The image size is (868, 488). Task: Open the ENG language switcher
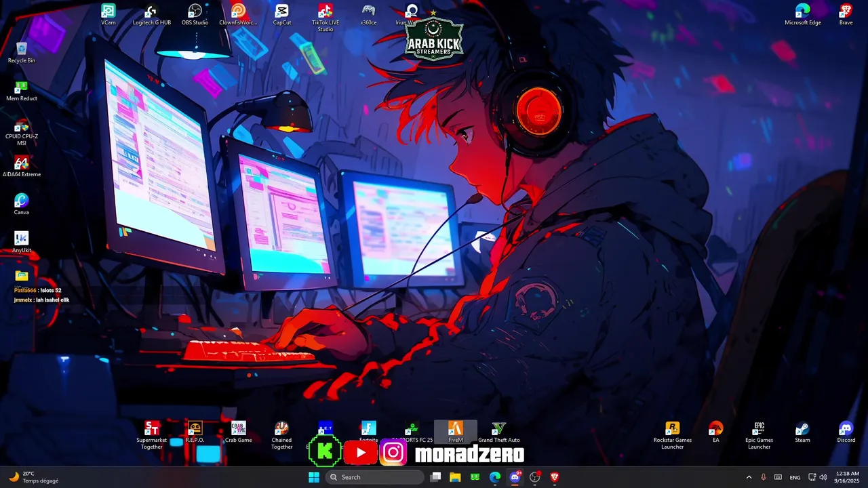pos(795,477)
